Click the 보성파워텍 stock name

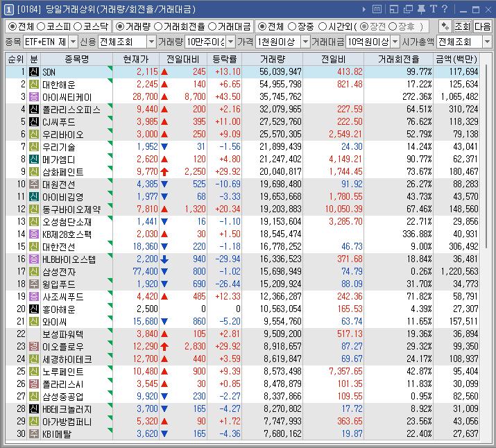point(63,334)
